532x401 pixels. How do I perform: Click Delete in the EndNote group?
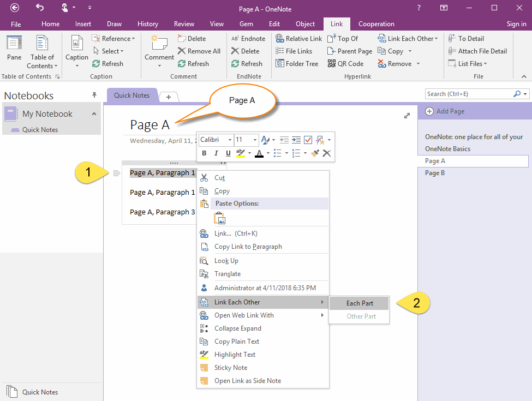pyautogui.click(x=246, y=51)
